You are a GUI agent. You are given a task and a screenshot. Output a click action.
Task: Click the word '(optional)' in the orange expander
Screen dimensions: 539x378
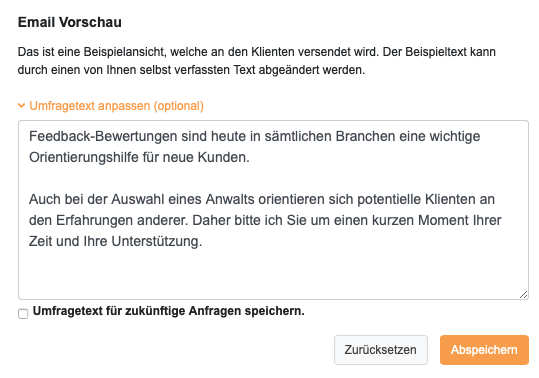(179, 106)
